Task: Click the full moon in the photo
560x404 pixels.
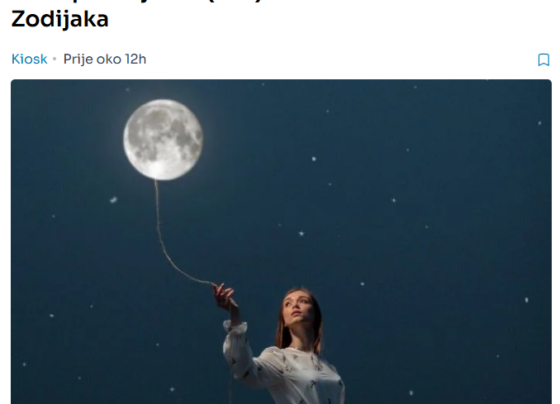Action: (163, 139)
